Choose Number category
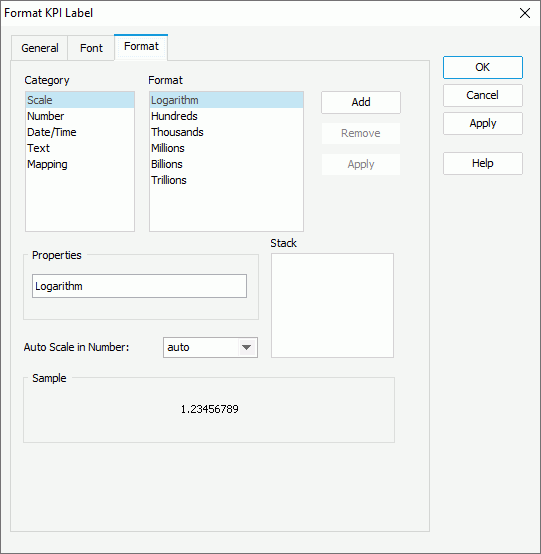The image size is (541, 554). [80, 116]
